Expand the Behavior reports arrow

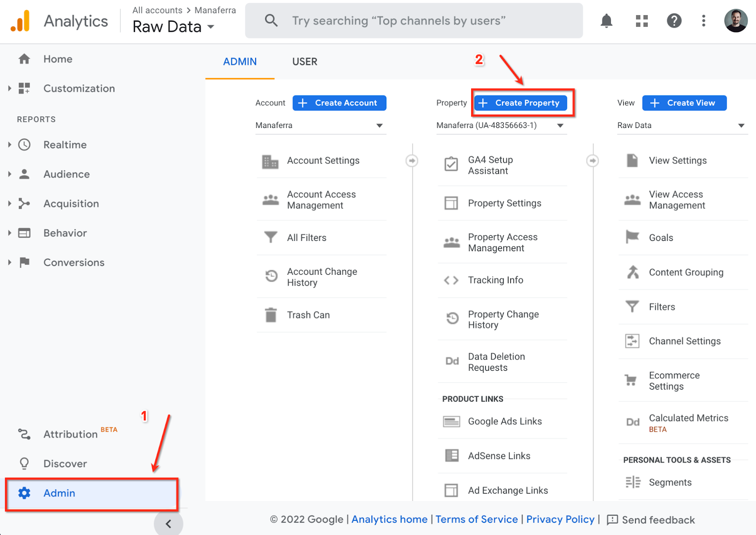point(9,233)
